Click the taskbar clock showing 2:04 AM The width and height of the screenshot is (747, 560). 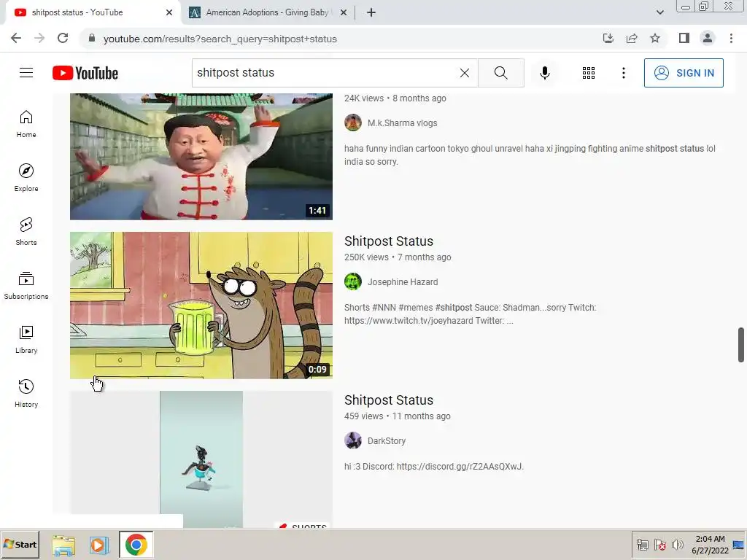click(710, 544)
